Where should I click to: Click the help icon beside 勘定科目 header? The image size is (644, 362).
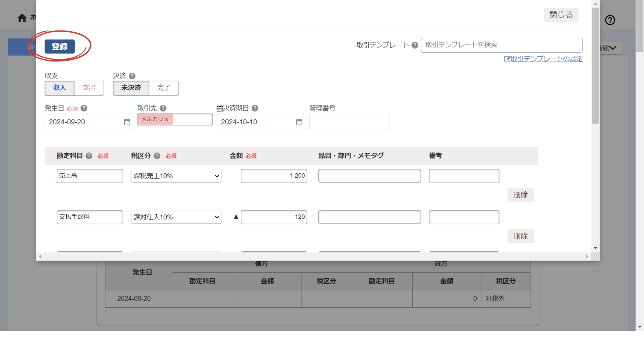pyautogui.click(x=89, y=156)
